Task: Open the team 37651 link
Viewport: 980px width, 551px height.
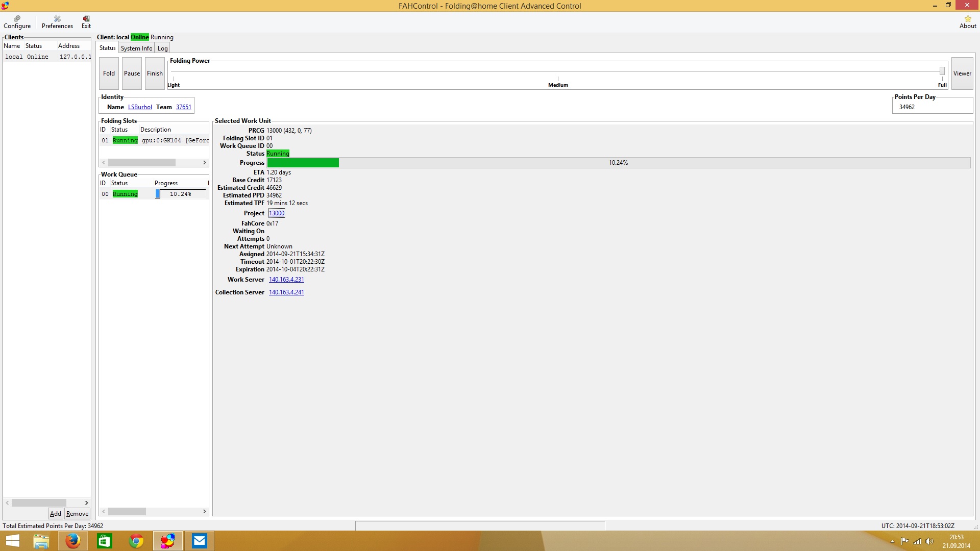Action: [x=183, y=107]
